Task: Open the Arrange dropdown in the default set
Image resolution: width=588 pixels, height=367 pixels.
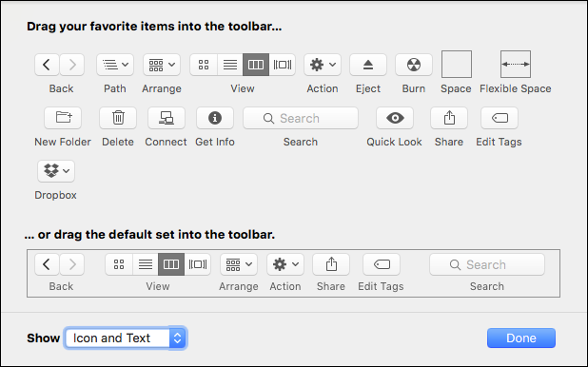Action: pos(239,264)
